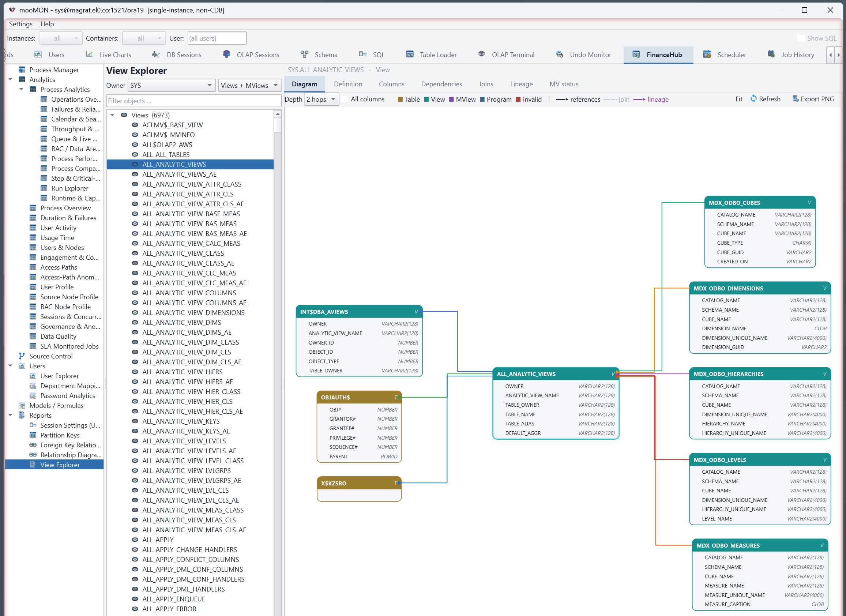Image resolution: width=846 pixels, height=616 pixels.
Task: Collapse the Process Analytics tree node
Action: pyautogui.click(x=21, y=89)
